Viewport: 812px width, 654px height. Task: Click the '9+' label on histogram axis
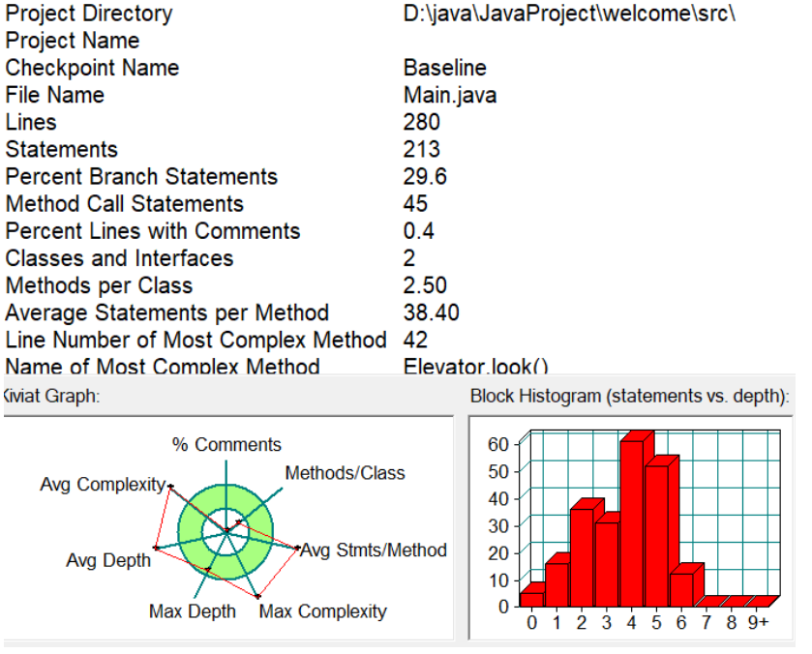(758, 622)
